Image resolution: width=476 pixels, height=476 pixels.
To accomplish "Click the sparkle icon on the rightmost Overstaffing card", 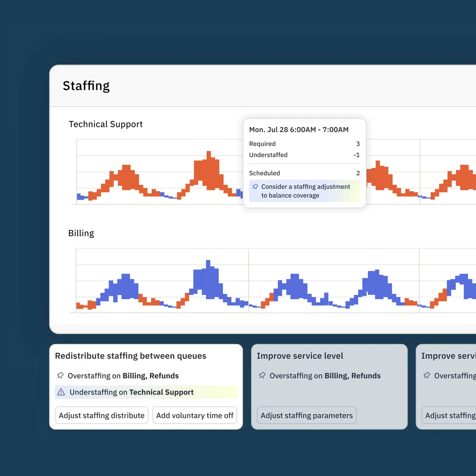I will (427, 375).
